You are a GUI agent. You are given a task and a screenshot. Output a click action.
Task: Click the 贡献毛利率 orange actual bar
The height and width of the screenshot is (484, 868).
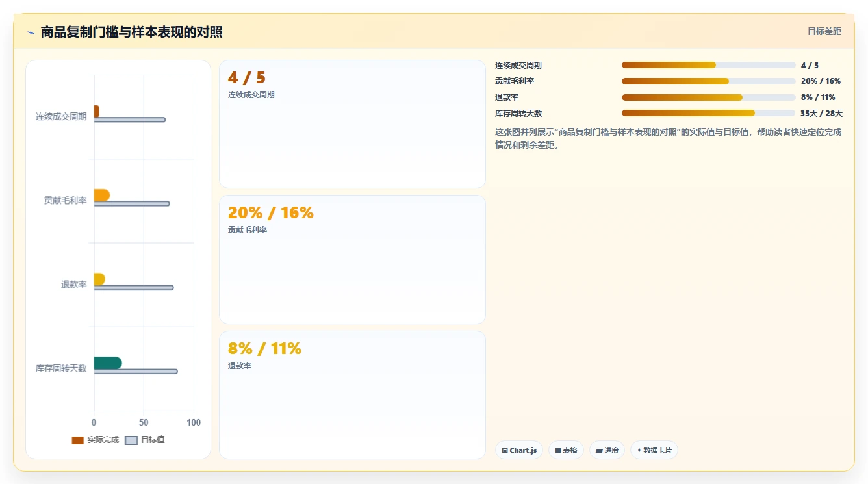click(x=101, y=196)
